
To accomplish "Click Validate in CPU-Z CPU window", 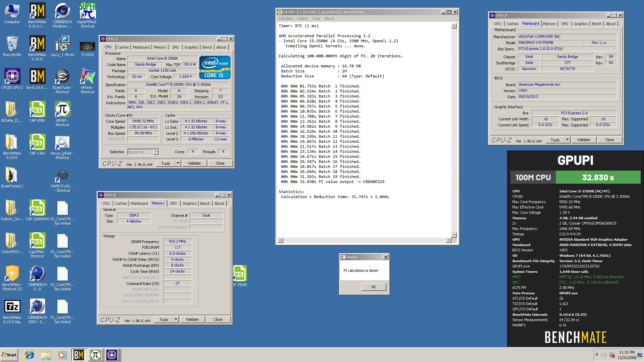I will click(194, 163).
